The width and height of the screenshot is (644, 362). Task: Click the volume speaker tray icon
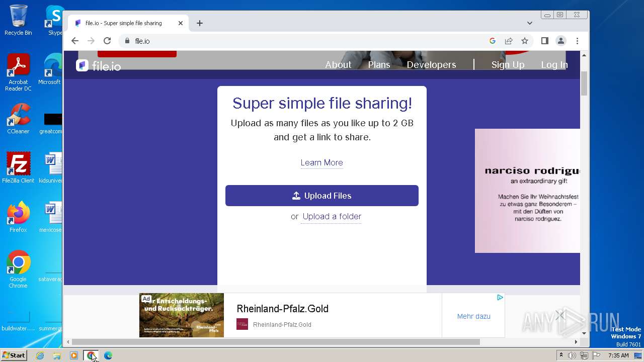(x=572, y=355)
